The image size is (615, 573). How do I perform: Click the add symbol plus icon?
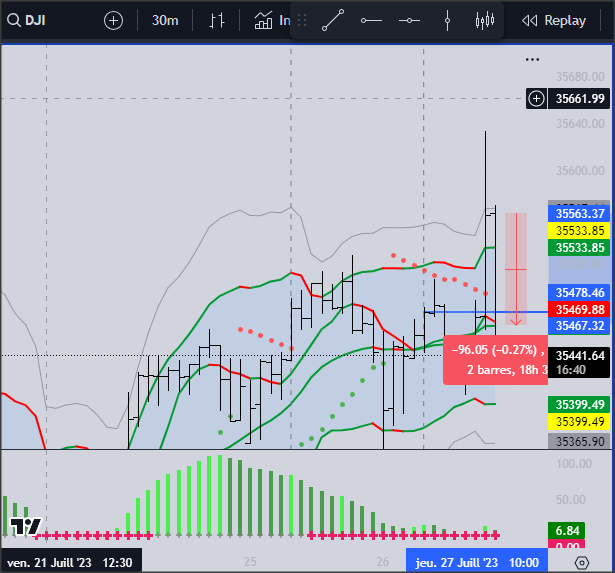[x=113, y=20]
